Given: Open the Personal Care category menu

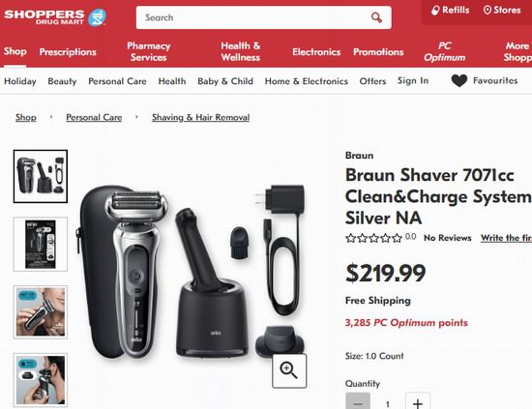Looking at the screenshot, I should pyautogui.click(x=117, y=81).
